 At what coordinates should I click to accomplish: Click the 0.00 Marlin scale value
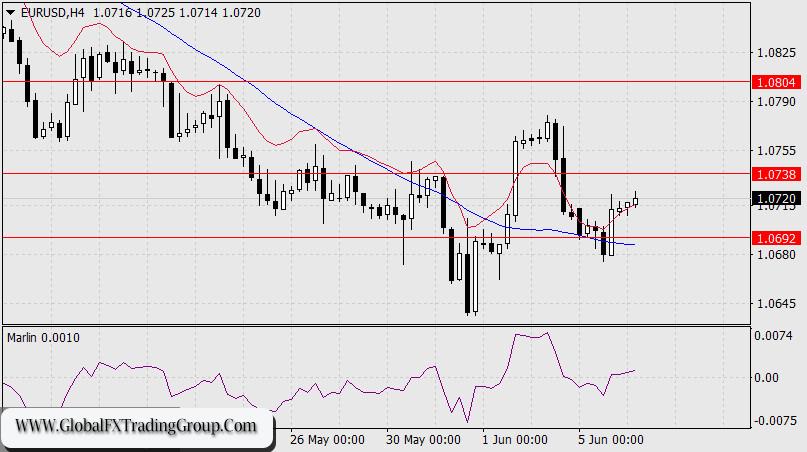[x=766, y=378]
